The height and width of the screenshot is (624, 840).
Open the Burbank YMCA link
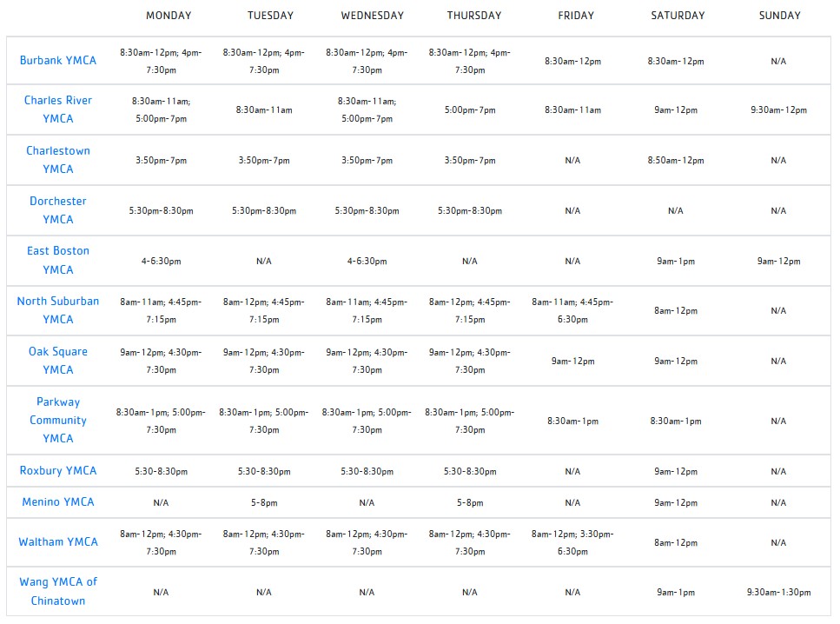click(58, 61)
